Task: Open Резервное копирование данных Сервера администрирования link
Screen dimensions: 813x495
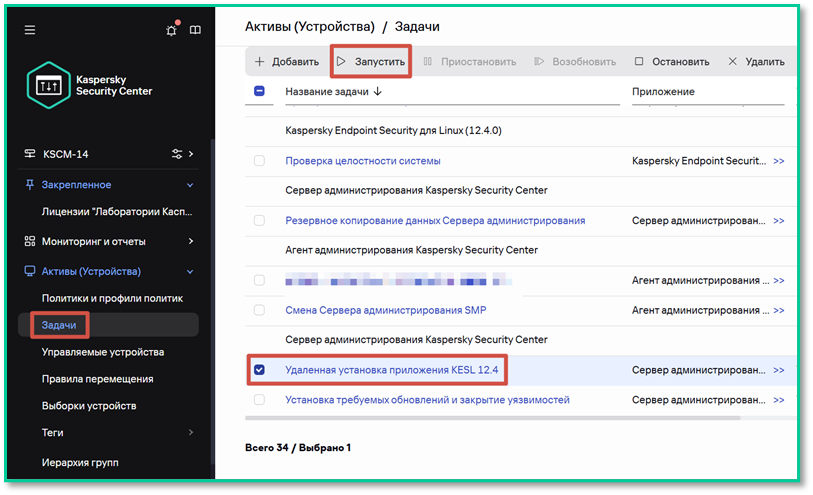Action: pyautogui.click(x=435, y=220)
